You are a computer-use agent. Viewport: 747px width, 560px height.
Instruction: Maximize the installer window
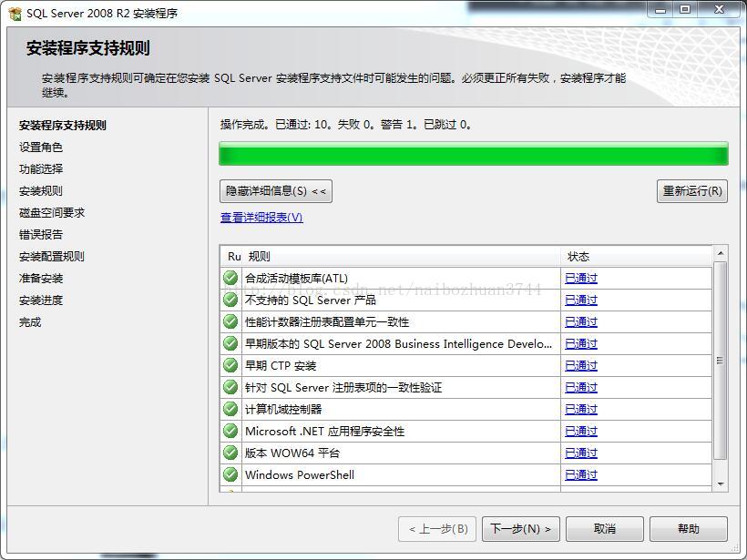tap(685, 10)
